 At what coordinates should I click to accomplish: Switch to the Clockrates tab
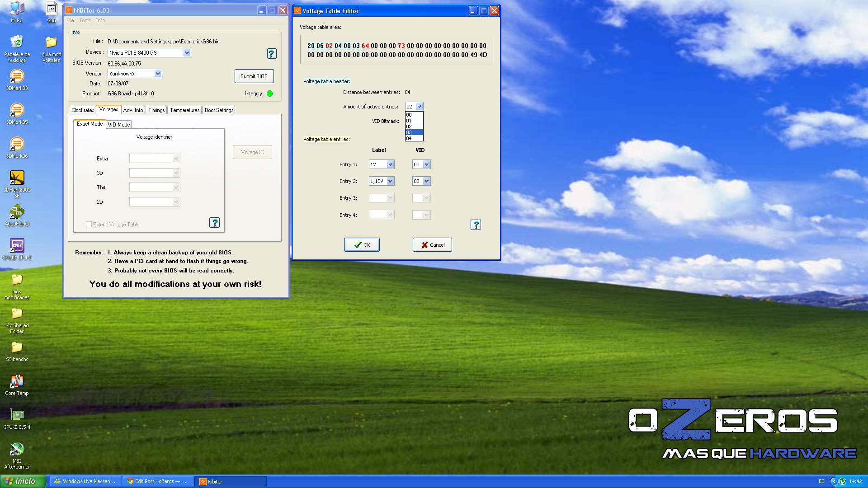click(83, 110)
